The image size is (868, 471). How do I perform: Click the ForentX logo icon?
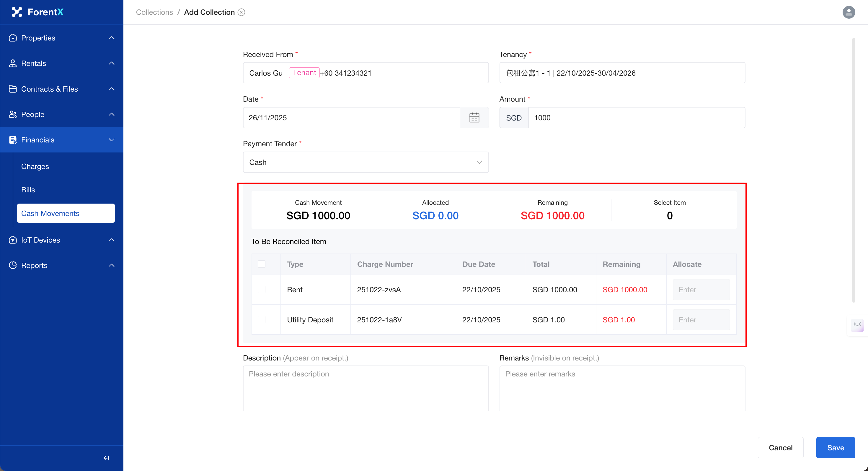pyautogui.click(x=17, y=12)
